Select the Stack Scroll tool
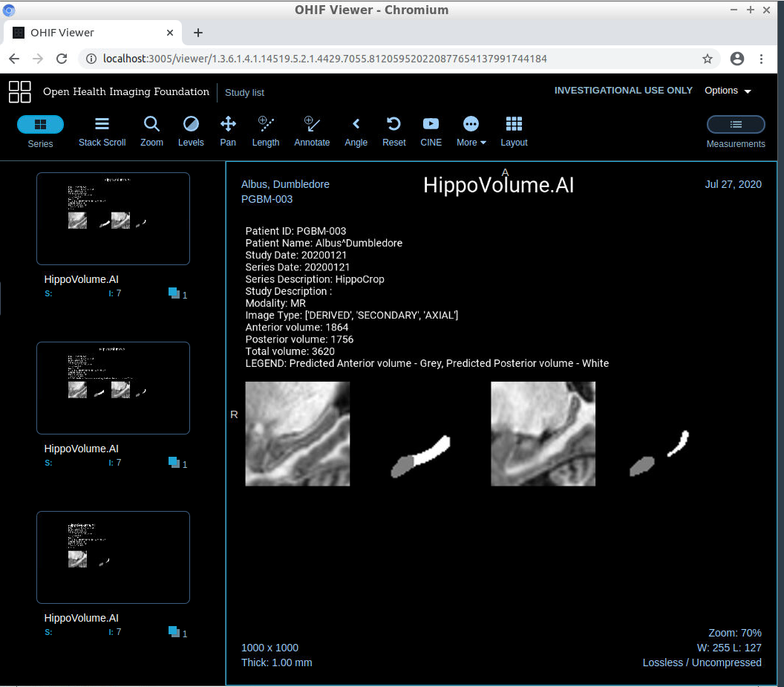Viewport: 784px width, 687px height. point(102,131)
